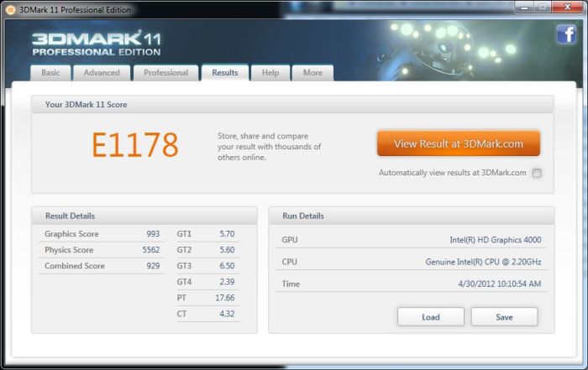Open the Facebook icon link
This screenshot has width=588, height=370.
click(566, 34)
